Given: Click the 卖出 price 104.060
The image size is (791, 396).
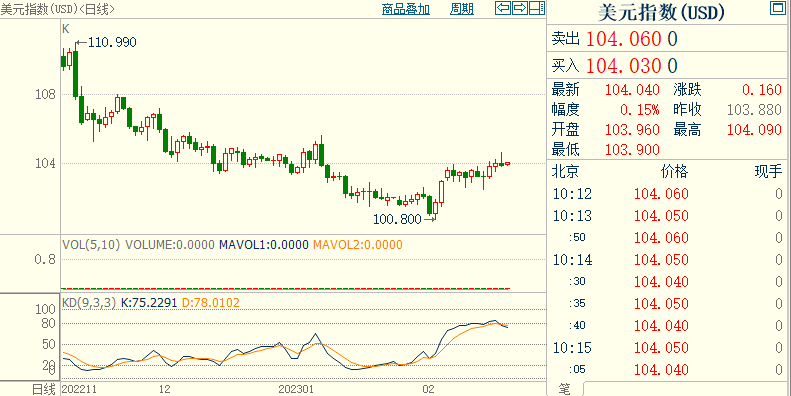Looking at the screenshot, I should [624, 39].
